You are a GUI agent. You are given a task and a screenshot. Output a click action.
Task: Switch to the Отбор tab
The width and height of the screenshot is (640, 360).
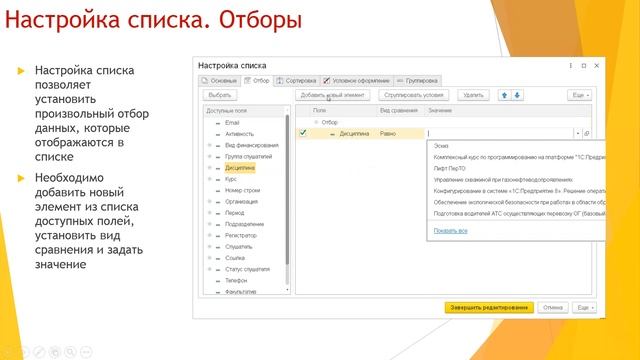tap(257, 81)
